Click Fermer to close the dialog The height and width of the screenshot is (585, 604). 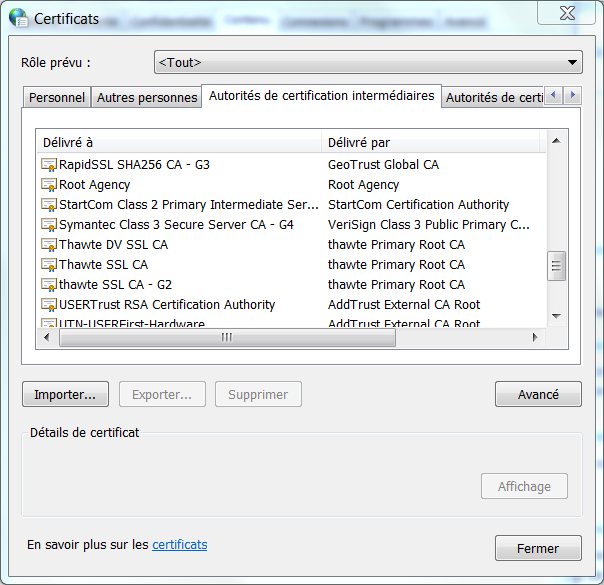point(538,548)
